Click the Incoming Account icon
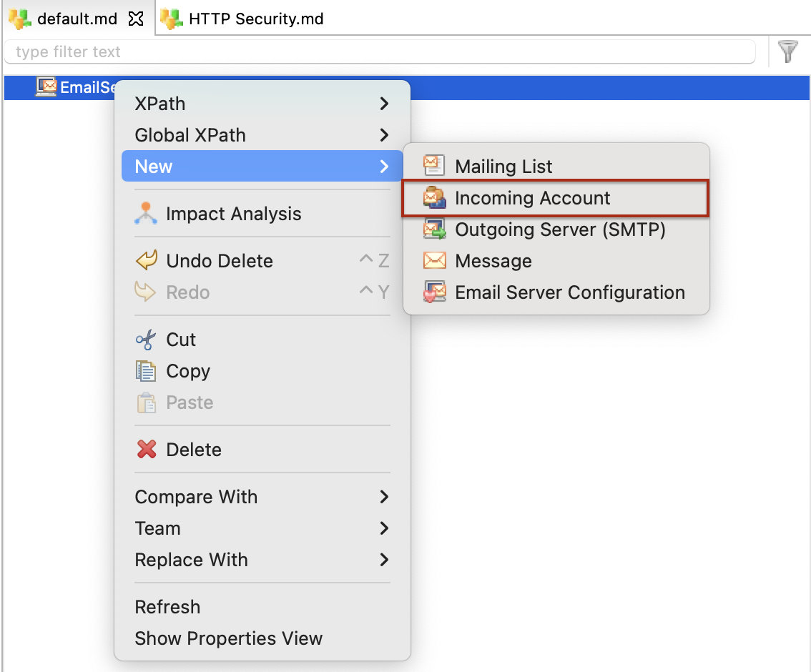The width and height of the screenshot is (811, 672). tap(434, 198)
